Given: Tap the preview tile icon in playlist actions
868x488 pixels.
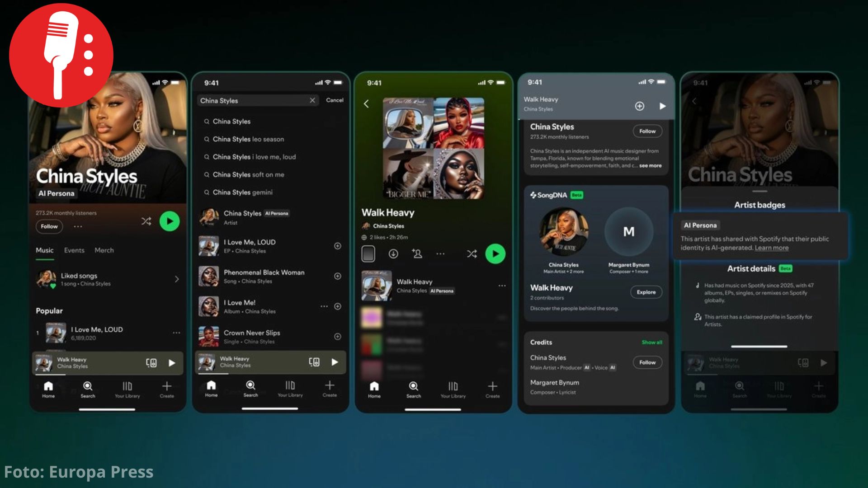Looking at the screenshot, I should coord(368,254).
